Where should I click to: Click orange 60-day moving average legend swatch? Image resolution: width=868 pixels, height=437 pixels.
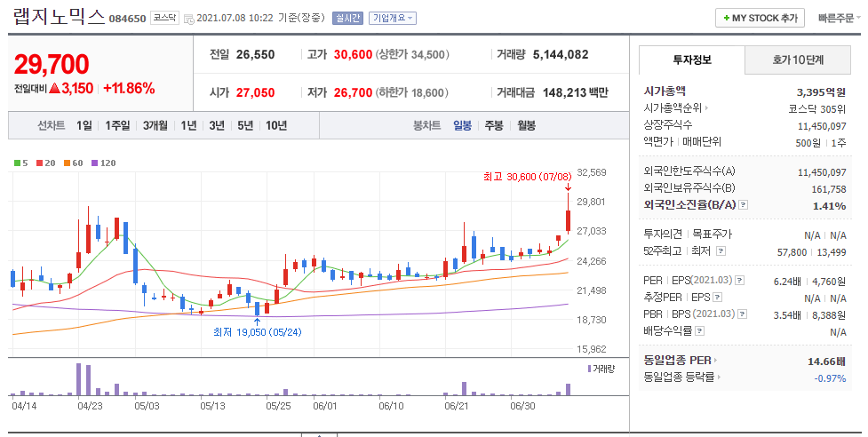click(x=67, y=163)
